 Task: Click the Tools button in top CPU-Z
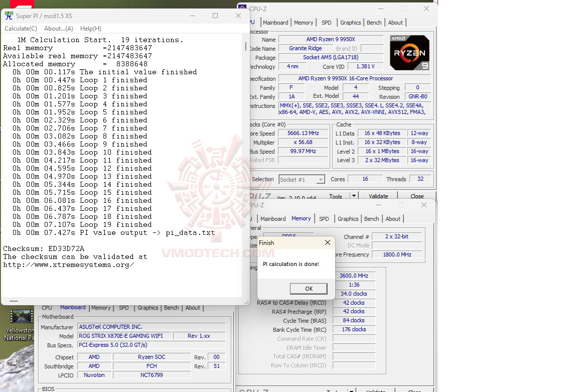pos(336,196)
